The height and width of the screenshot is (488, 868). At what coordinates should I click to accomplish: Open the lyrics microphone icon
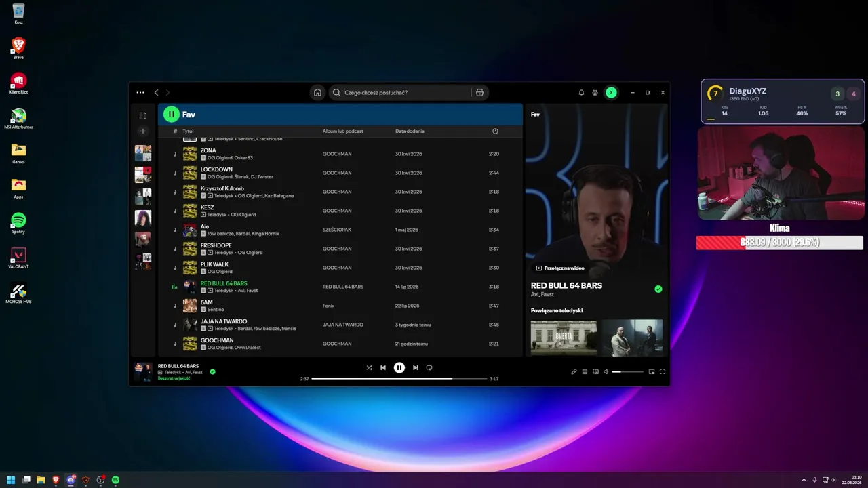[574, 372]
